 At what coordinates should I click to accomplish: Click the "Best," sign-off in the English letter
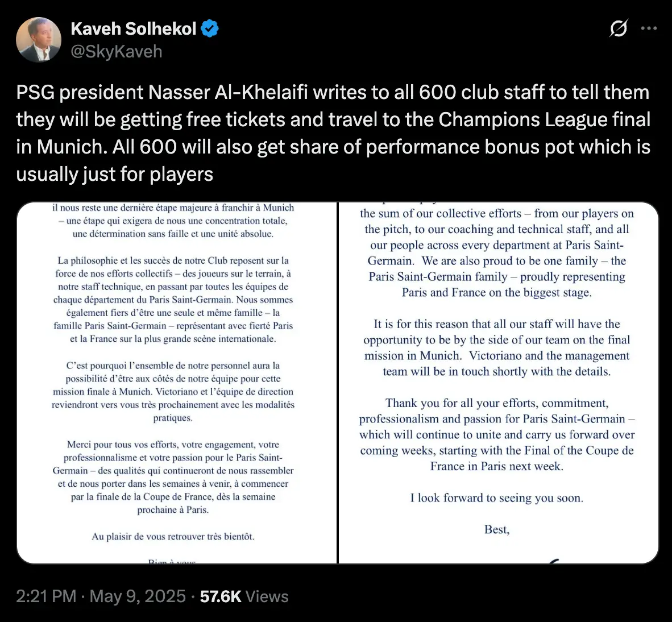tap(497, 530)
